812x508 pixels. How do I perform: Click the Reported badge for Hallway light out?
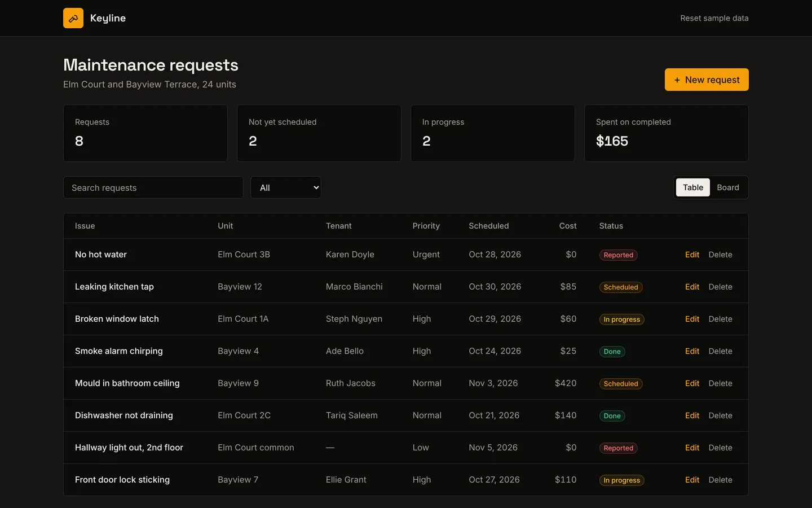click(619, 448)
